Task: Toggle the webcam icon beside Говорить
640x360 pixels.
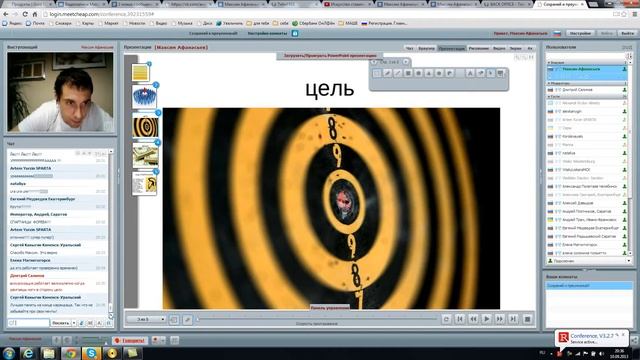Action: pos(156,340)
